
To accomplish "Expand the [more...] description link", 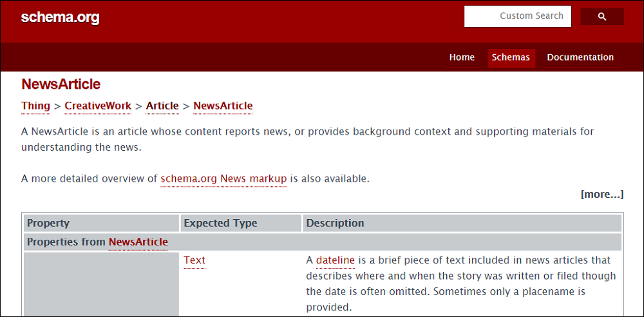I will [601, 195].
